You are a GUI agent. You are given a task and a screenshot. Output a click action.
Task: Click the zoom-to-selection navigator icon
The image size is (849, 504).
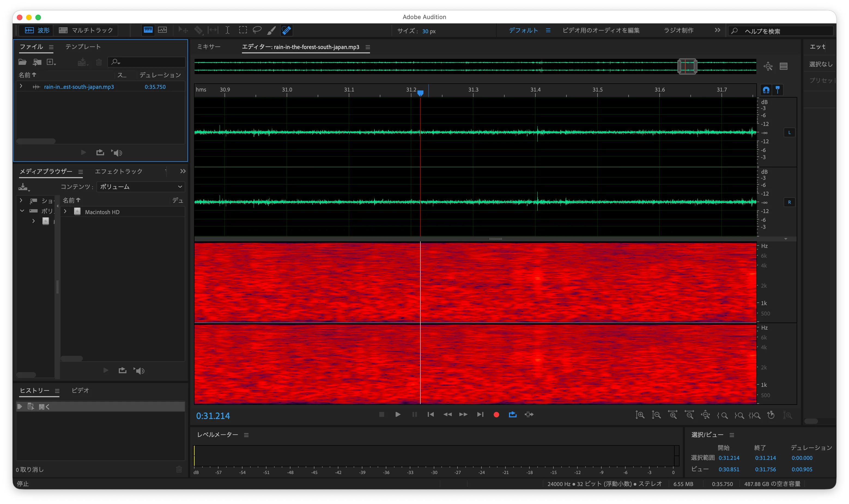[x=768, y=66]
